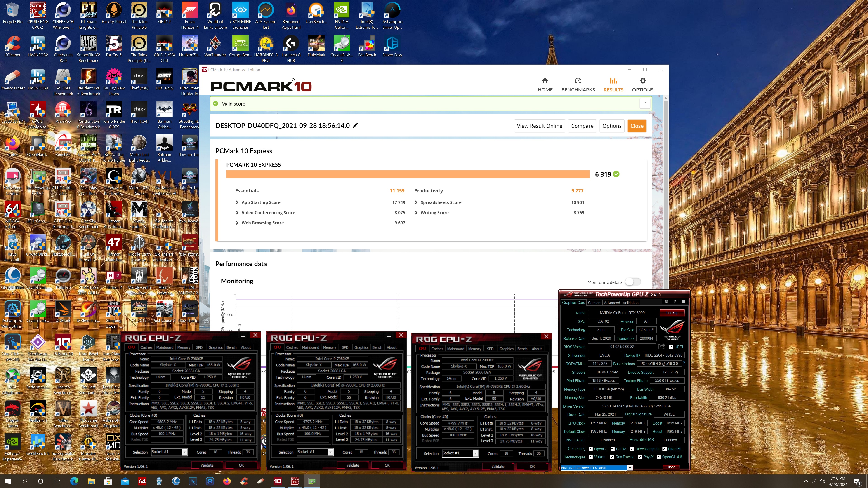Viewport: 868px width, 488px height.
Task: Click View Result Online button
Action: 539,126
